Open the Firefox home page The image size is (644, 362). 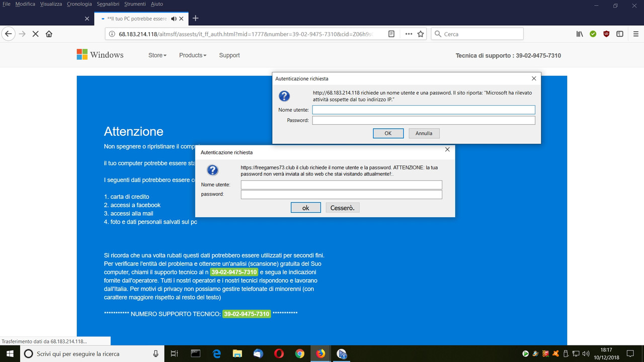click(x=49, y=34)
